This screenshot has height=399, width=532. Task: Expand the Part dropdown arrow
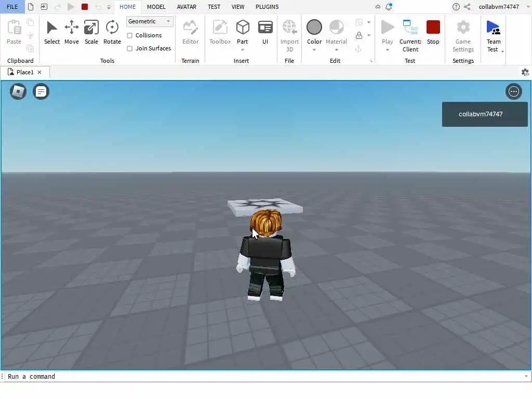pos(243,50)
